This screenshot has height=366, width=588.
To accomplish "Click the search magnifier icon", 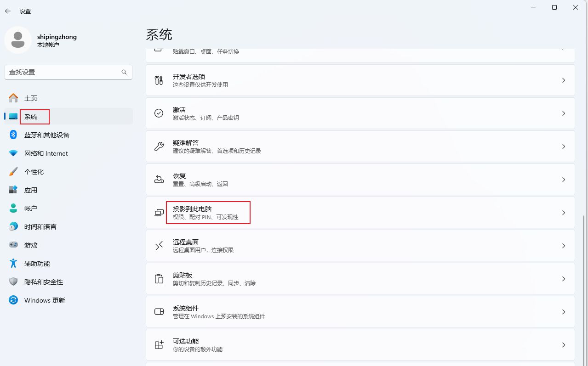I will click(124, 72).
